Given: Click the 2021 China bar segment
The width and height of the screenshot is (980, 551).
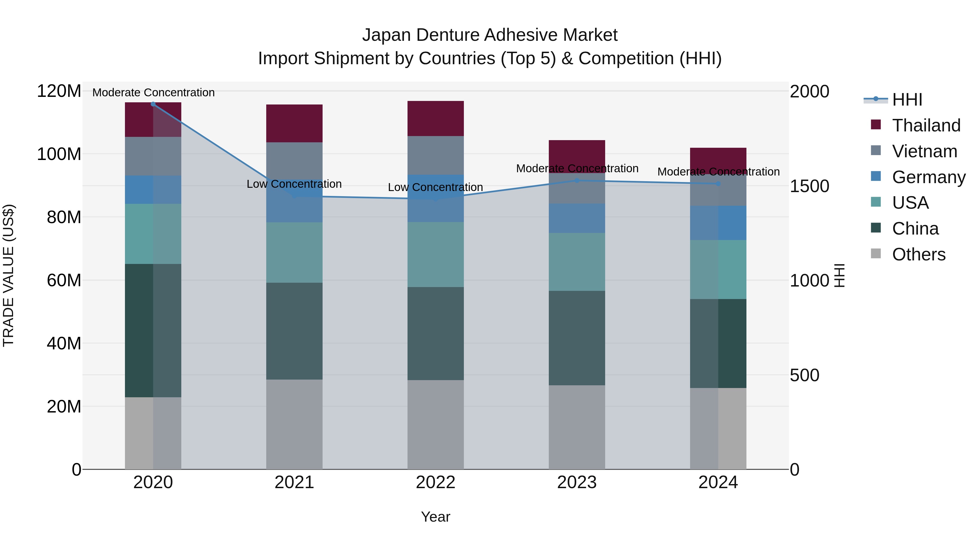Looking at the screenshot, I should [295, 331].
